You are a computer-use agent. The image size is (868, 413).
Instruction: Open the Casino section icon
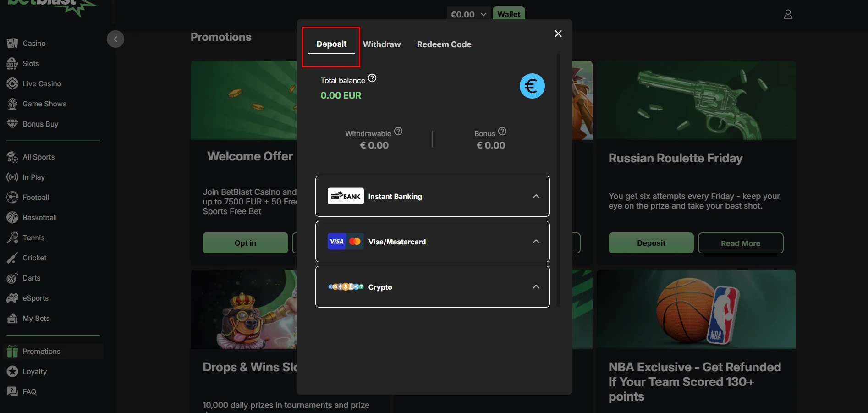(x=12, y=43)
